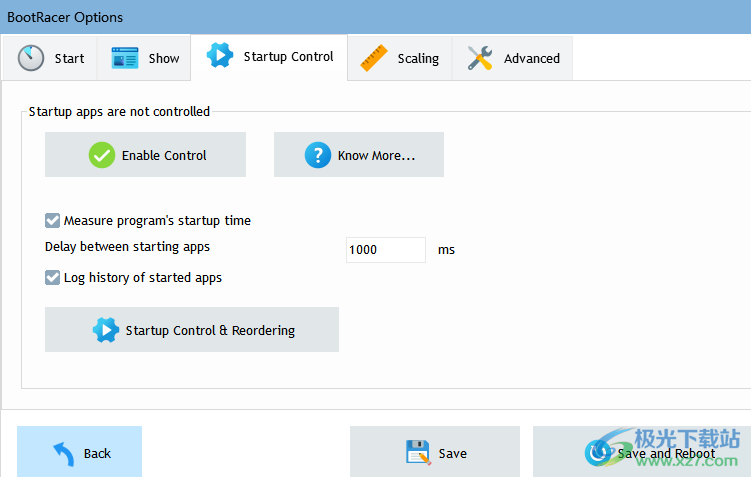Click the Know More... button

359,155
